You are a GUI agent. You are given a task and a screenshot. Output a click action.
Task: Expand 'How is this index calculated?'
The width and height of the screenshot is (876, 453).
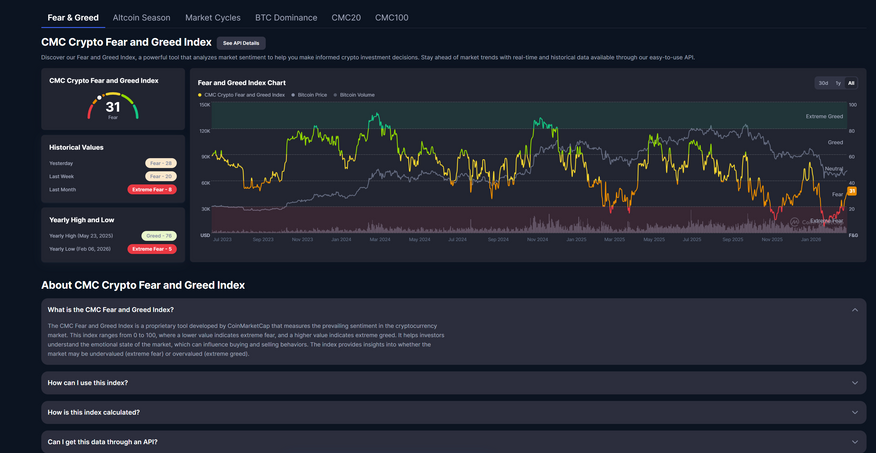tap(454, 412)
